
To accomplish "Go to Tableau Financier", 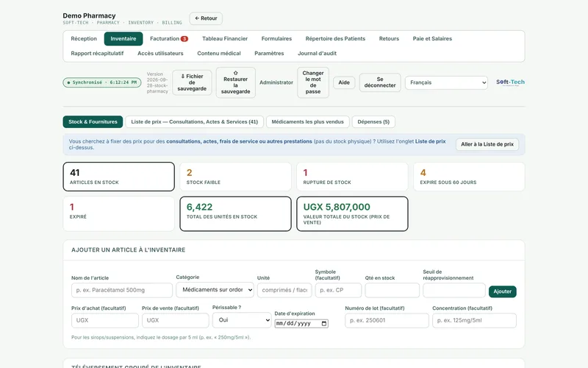I will 225,39.
